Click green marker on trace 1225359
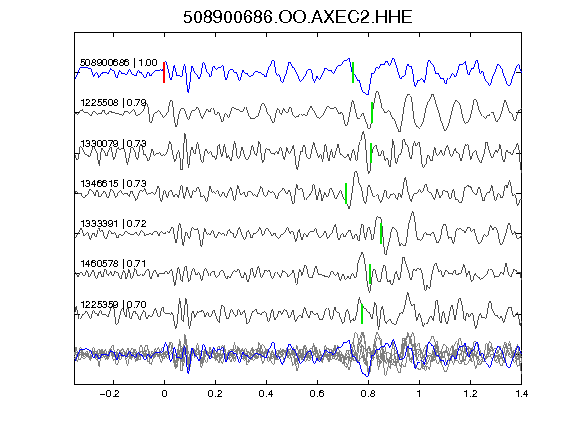The width and height of the screenshot is (576, 432). 362,314
